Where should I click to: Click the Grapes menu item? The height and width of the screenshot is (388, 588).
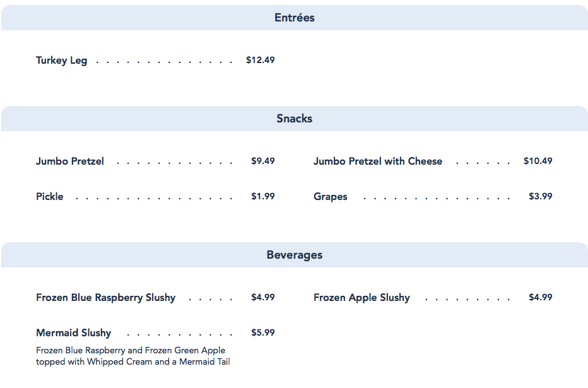pyautogui.click(x=330, y=197)
